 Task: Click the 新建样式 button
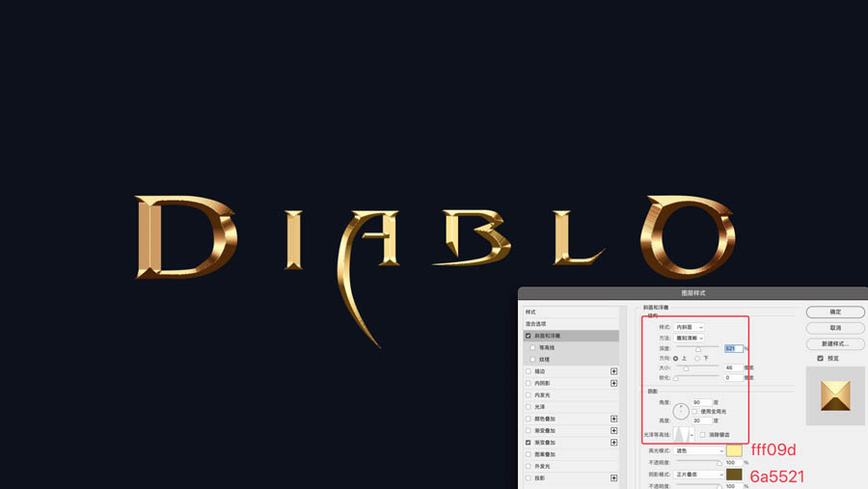[x=835, y=343]
